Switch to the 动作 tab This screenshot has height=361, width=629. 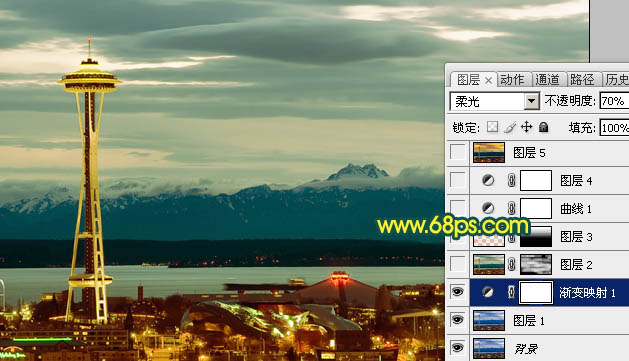(x=513, y=80)
